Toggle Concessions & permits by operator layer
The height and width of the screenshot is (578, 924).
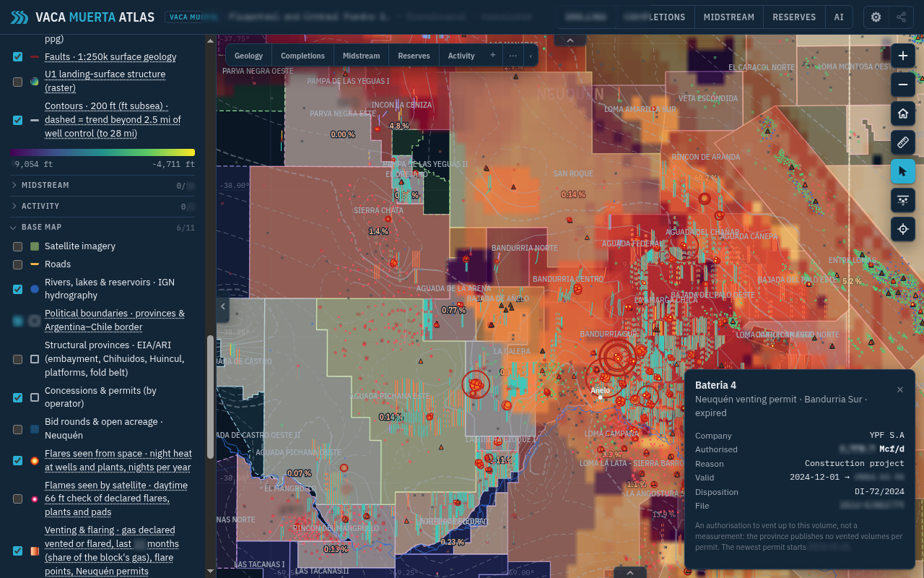click(x=17, y=397)
